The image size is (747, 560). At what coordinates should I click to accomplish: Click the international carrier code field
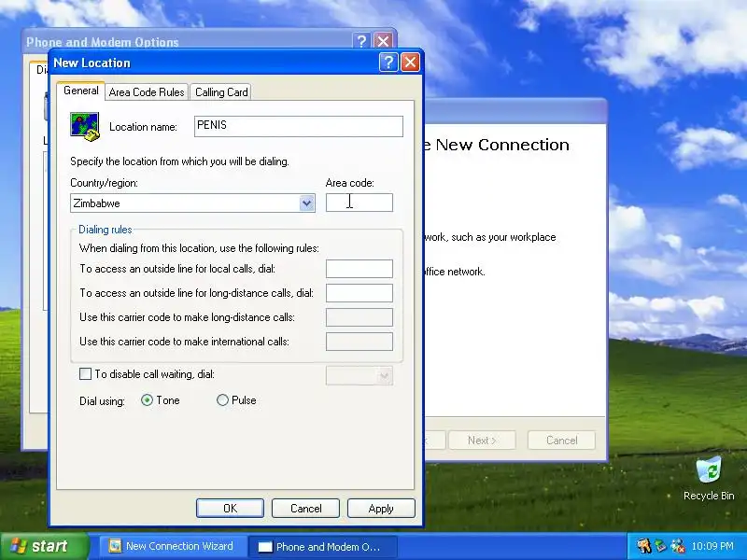coord(359,342)
